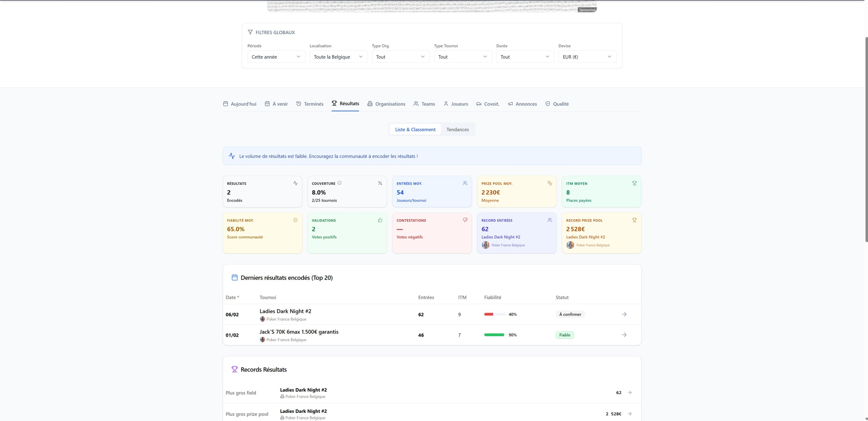Image resolution: width=868 pixels, height=421 pixels.
Task: Click the thumbs-up icon on Validations card
Action: point(380,220)
